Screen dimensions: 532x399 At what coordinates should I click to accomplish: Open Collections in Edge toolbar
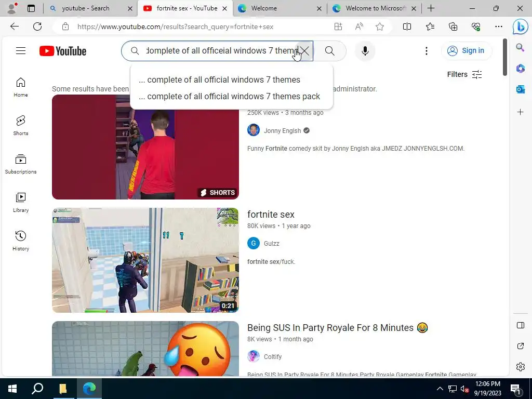coord(453,26)
